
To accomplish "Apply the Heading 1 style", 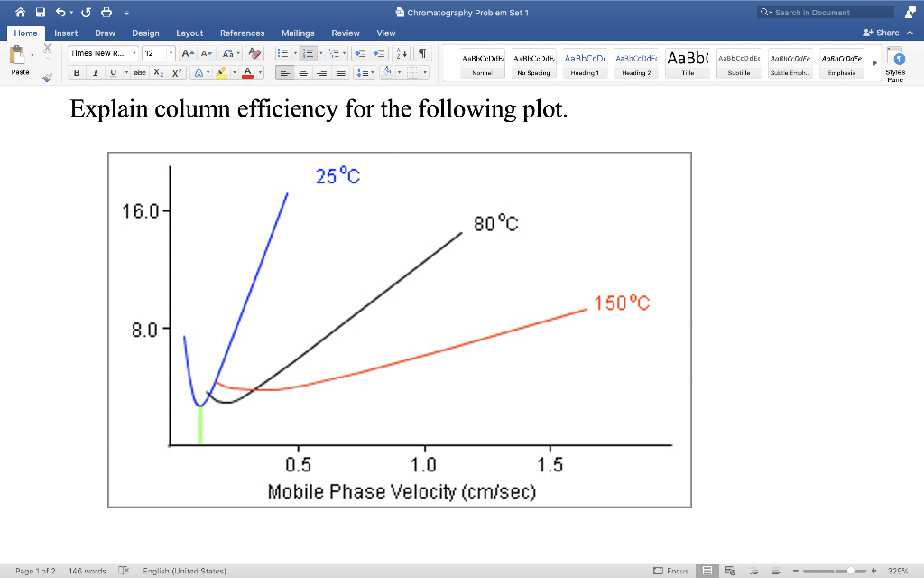I will coord(585,63).
